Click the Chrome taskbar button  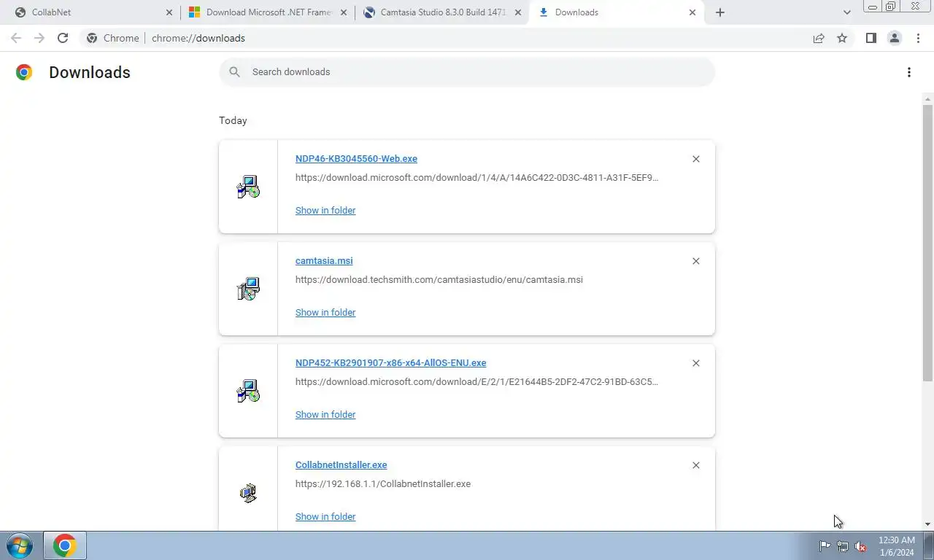click(65, 545)
